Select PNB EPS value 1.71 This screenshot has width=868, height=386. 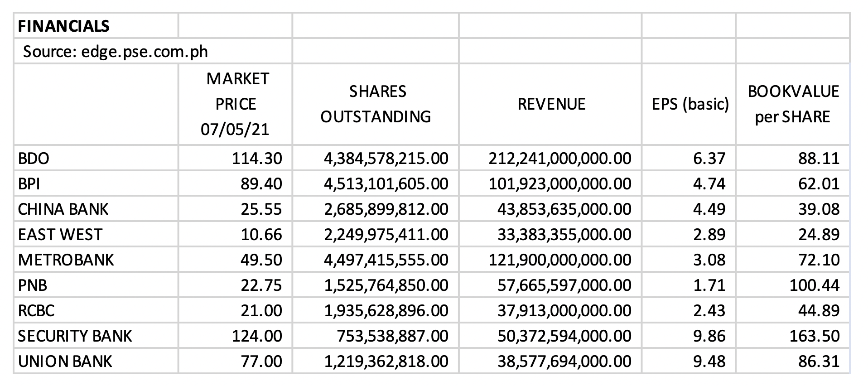[689, 285]
